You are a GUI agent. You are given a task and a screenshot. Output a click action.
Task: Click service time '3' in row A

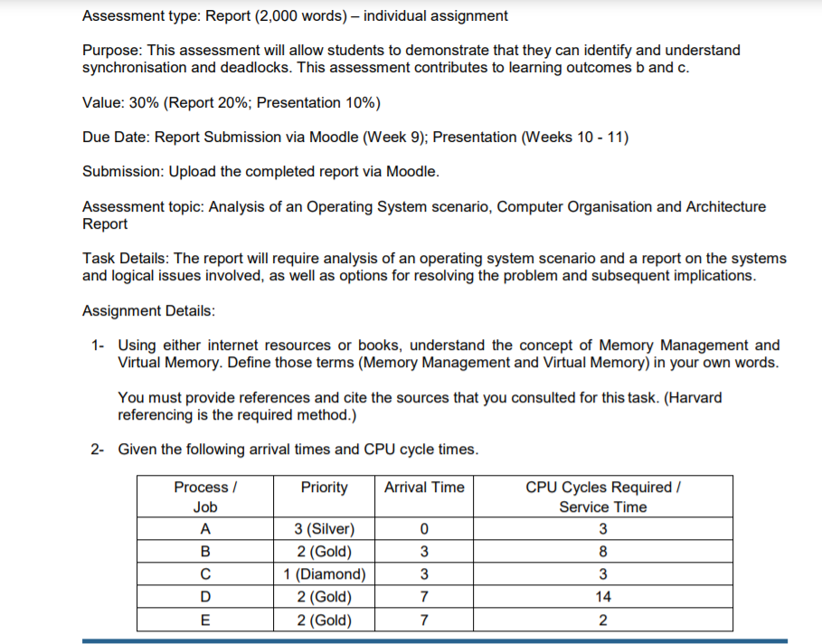[x=603, y=528]
